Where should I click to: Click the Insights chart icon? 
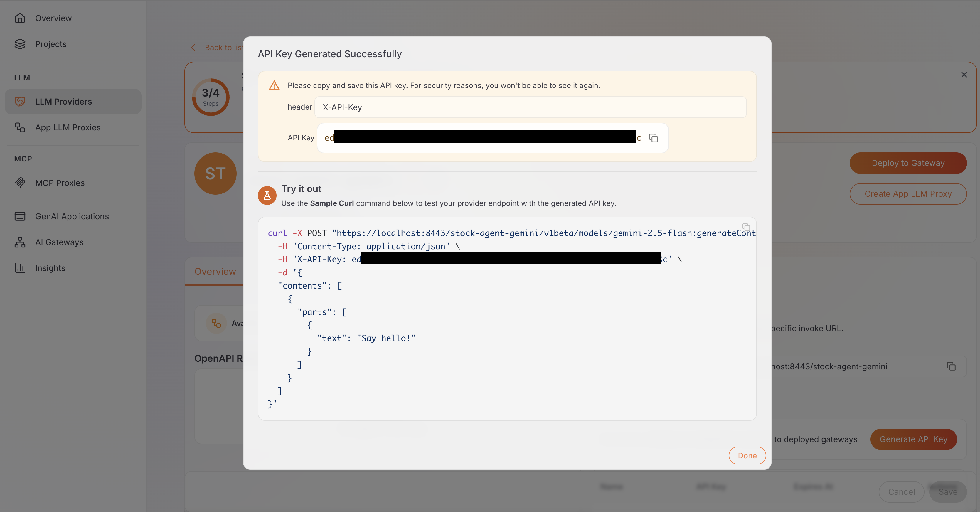point(20,268)
